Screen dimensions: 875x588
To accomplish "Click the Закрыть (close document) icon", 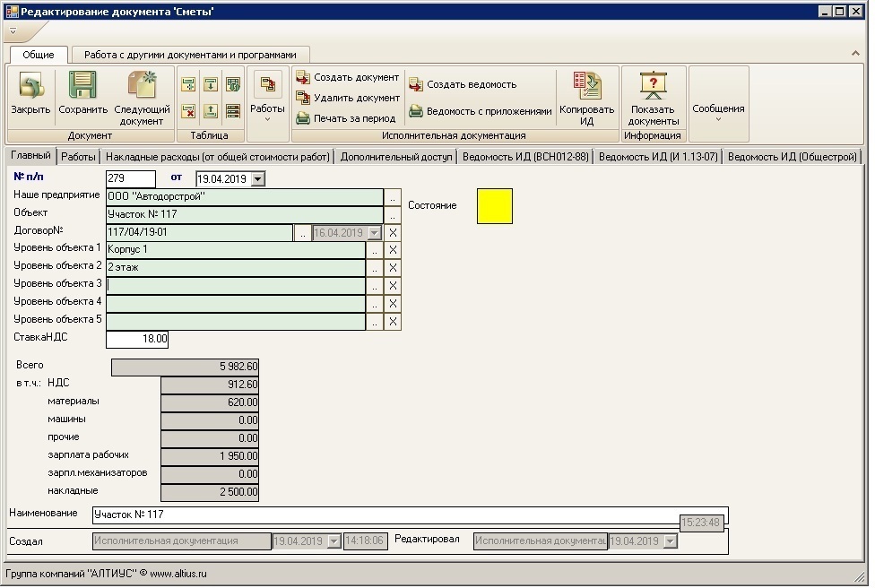I will (30, 85).
